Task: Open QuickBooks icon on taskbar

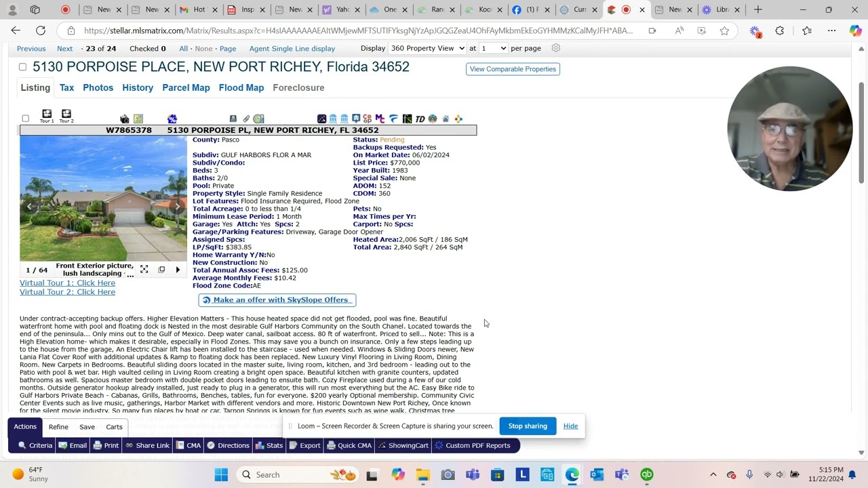Action: point(647,474)
